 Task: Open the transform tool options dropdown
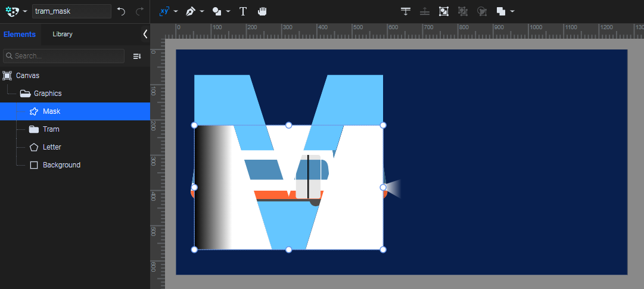point(176,11)
